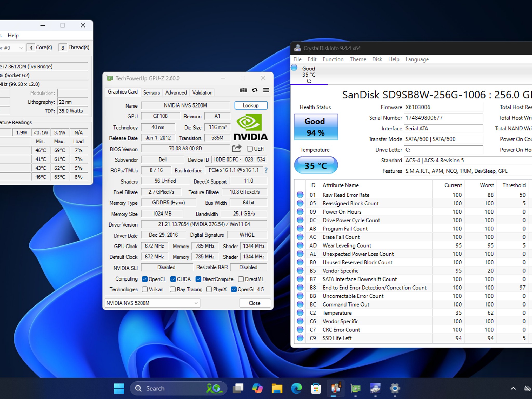Switch to CrystalDiskInfo on the taskbar
532x399 pixels.
coord(375,388)
